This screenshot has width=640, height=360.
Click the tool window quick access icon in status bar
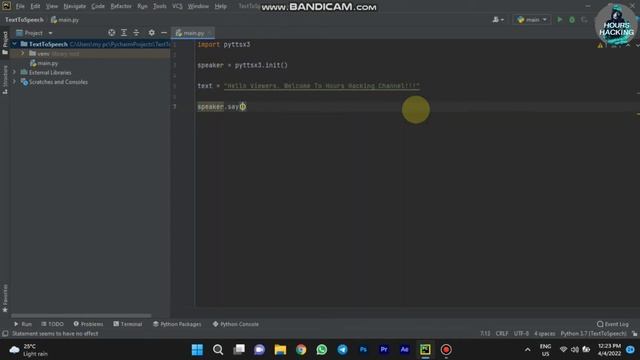pos(5,333)
